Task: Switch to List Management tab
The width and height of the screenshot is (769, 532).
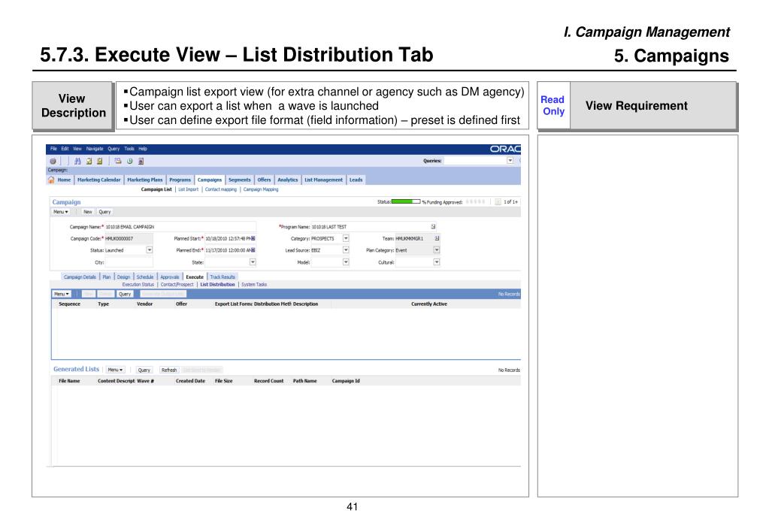Action: (x=324, y=180)
